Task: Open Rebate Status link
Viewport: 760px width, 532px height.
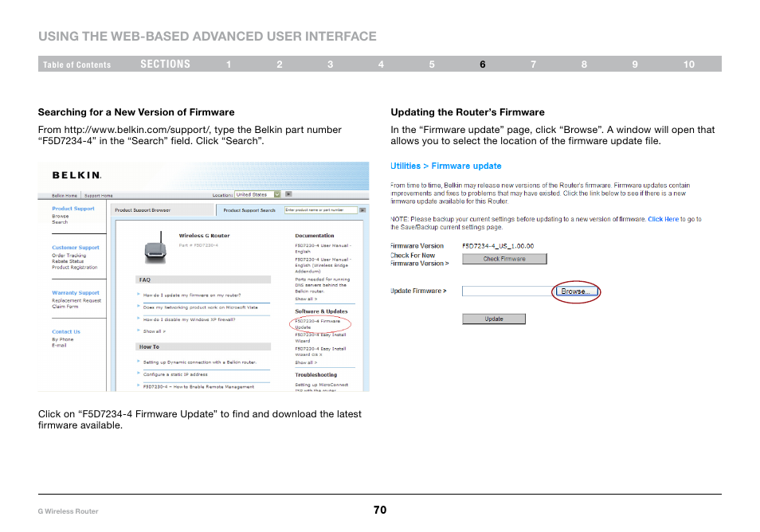Action: pos(68,261)
